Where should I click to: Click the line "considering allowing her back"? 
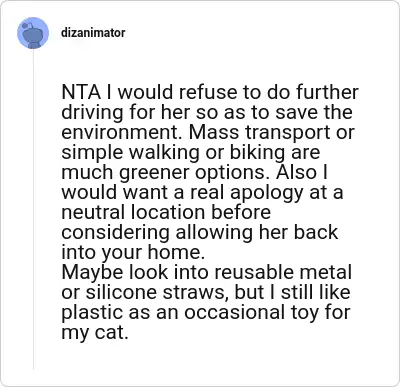pos(200,232)
